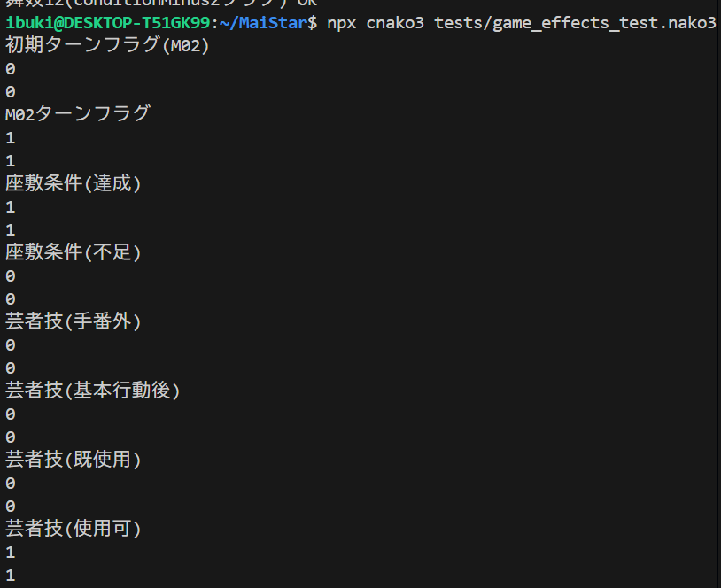The width and height of the screenshot is (721, 588).
Task: Click the 0 directly below 芸者技(既使用)
Action: pos(11,484)
